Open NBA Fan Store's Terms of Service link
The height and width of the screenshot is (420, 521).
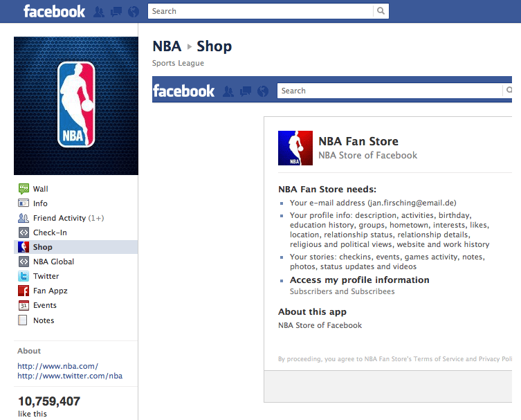438,359
